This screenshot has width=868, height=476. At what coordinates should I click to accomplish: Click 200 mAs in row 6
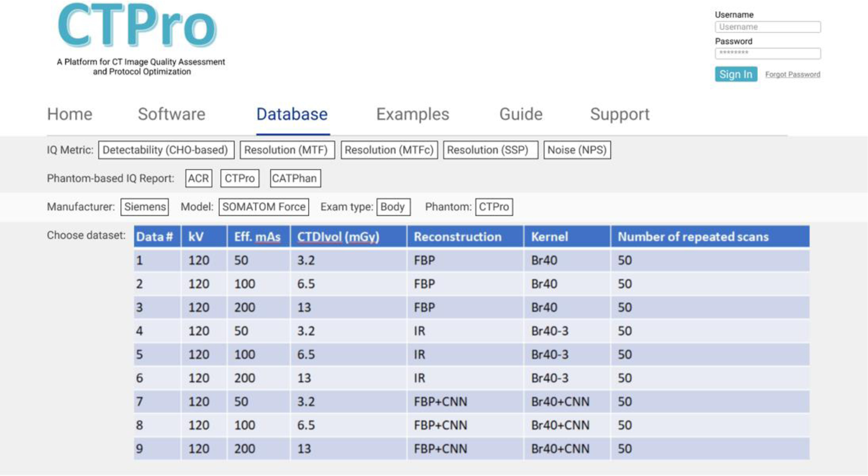pyautogui.click(x=245, y=378)
